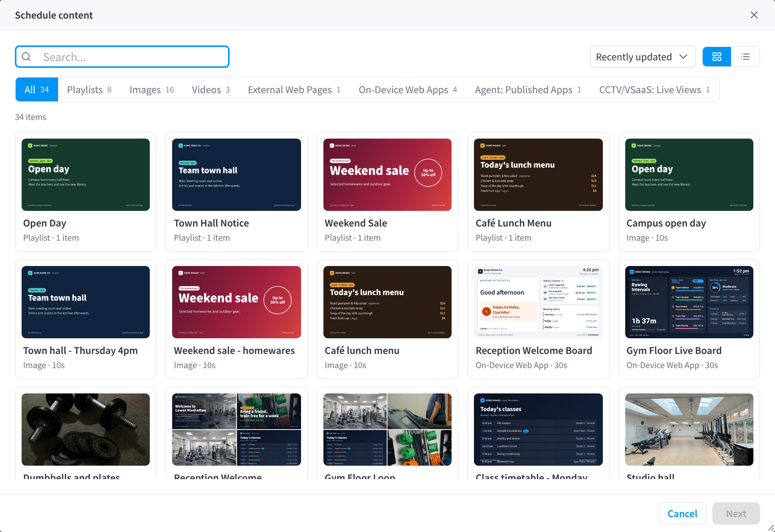Select Class timetable - Monday thumbnail

click(538, 430)
